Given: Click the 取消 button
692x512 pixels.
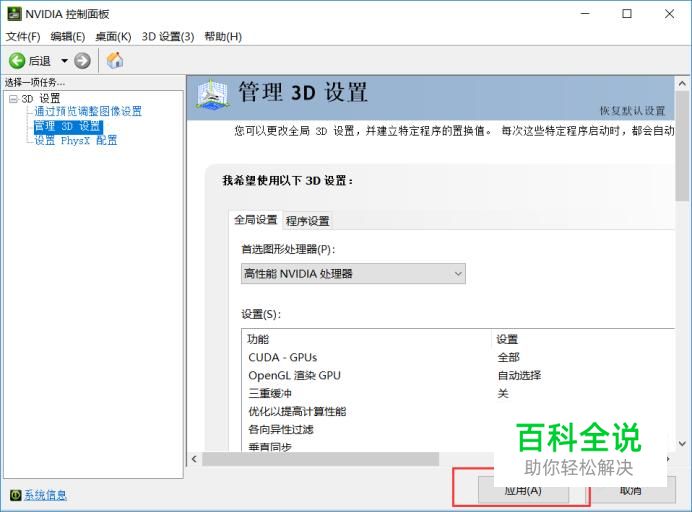Looking at the screenshot, I should click(x=630, y=490).
